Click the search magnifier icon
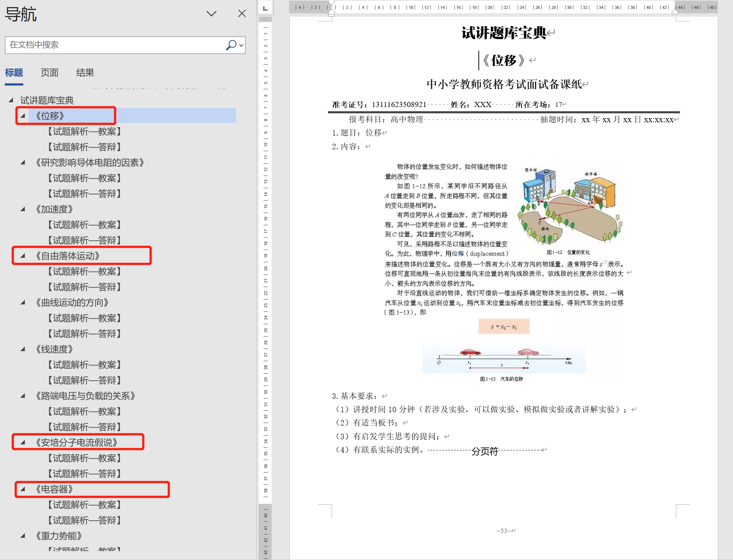 pos(231,45)
